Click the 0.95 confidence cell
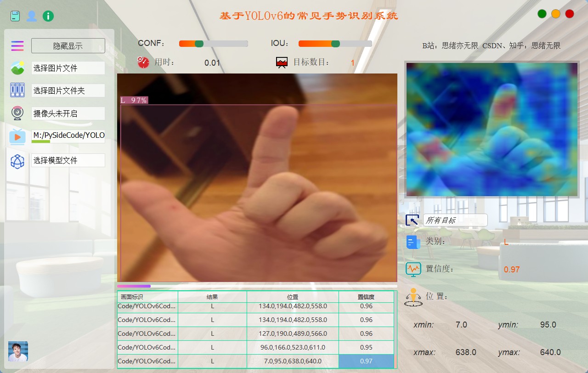 click(x=366, y=347)
